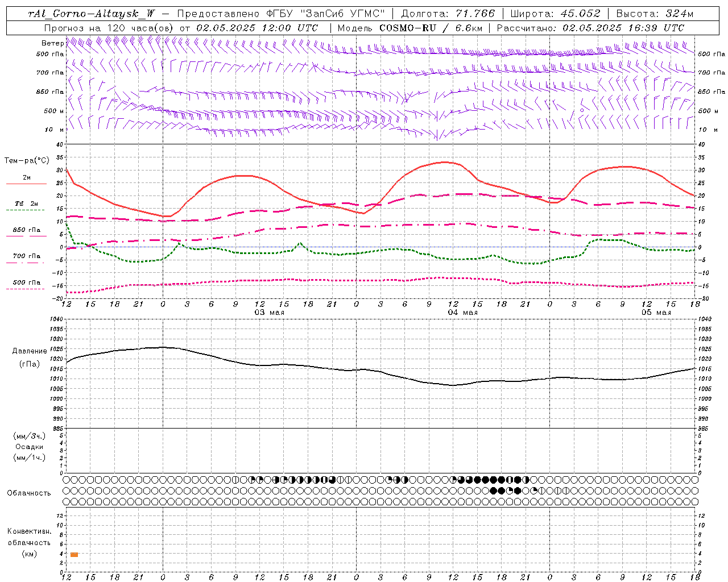
Task: Click the 03 мая date label
Action: click(269, 313)
